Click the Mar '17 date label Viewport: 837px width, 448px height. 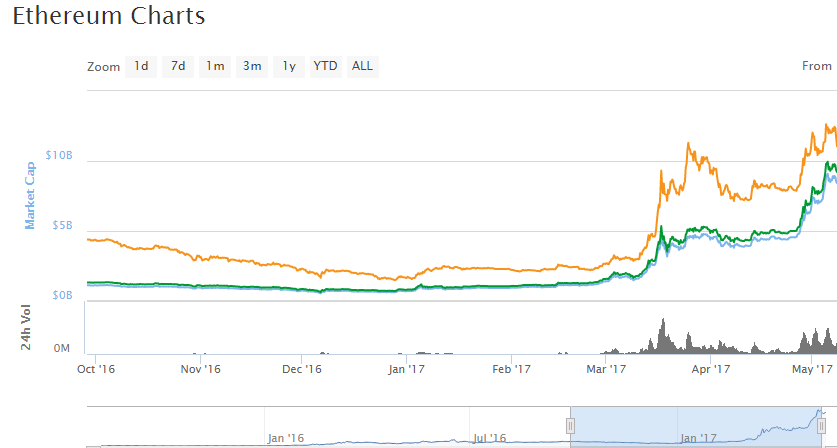[x=606, y=369]
